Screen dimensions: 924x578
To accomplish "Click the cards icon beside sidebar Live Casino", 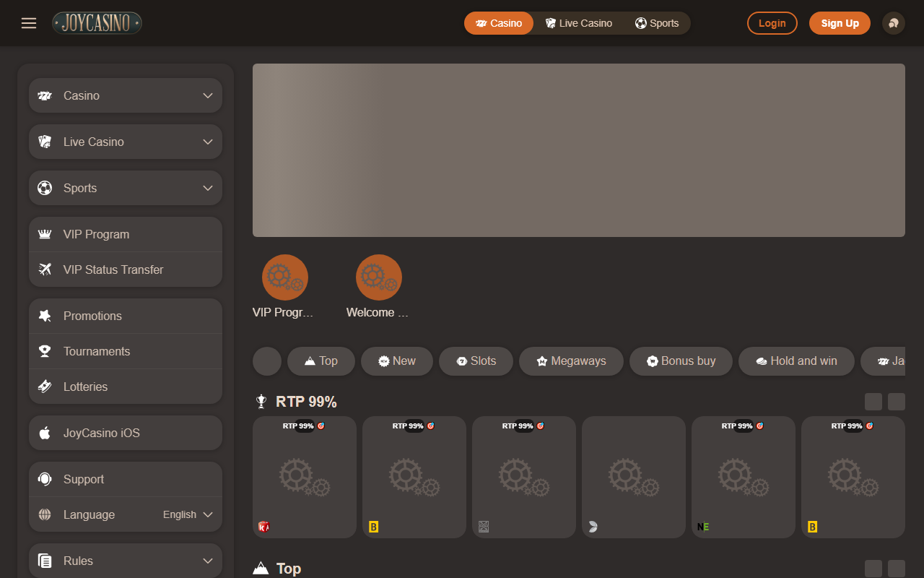I will (x=45, y=142).
